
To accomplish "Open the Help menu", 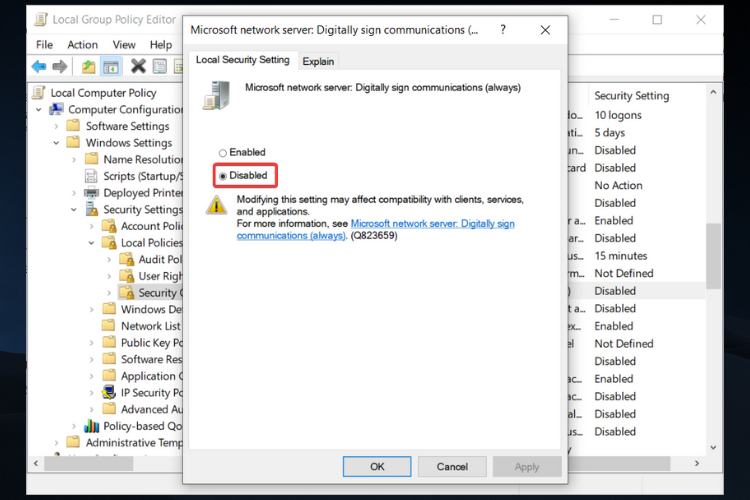I will point(161,44).
